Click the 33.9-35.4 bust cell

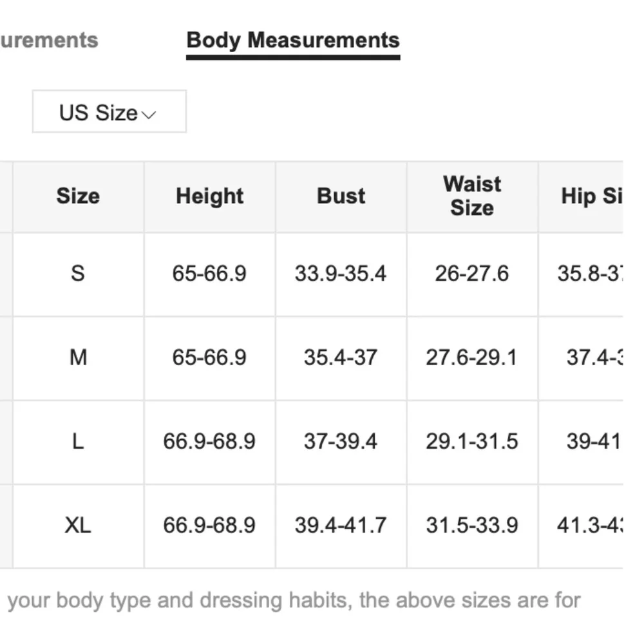point(341,274)
